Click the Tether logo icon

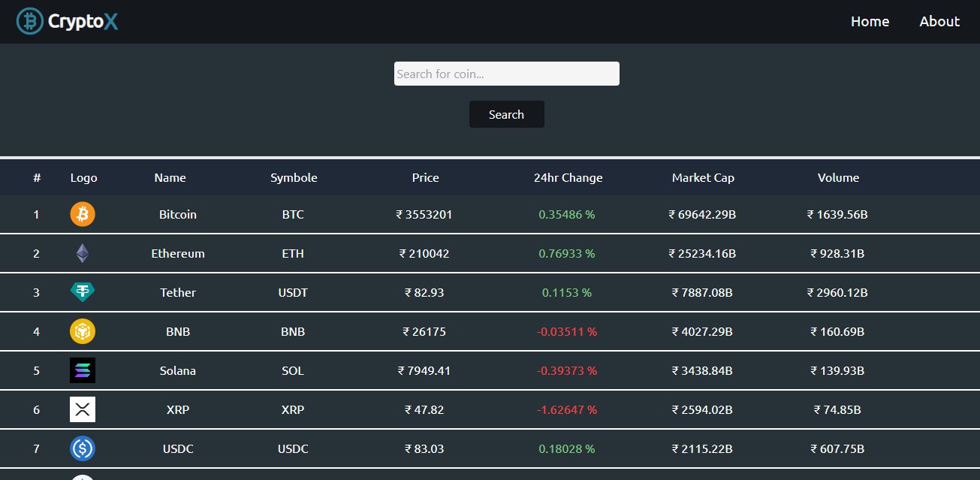(x=82, y=292)
